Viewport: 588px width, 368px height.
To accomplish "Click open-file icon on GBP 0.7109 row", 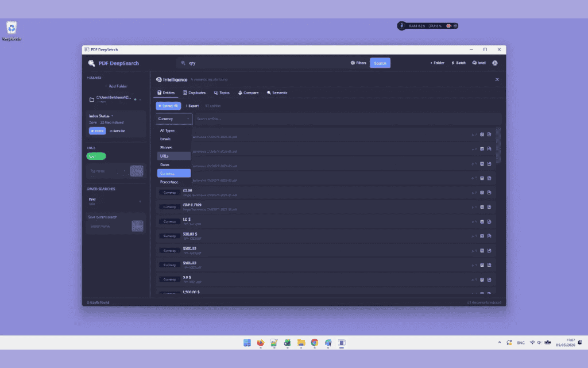I will (489, 207).
